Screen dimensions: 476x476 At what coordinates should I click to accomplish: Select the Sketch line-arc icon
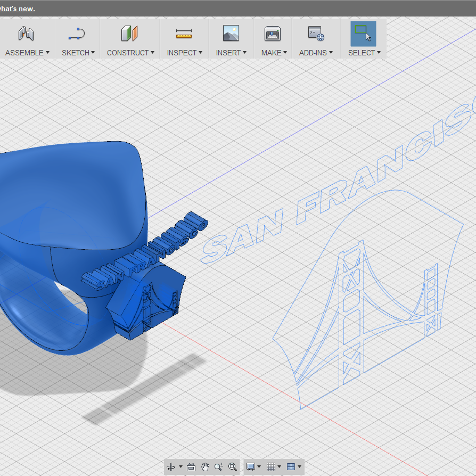(77, 34)
